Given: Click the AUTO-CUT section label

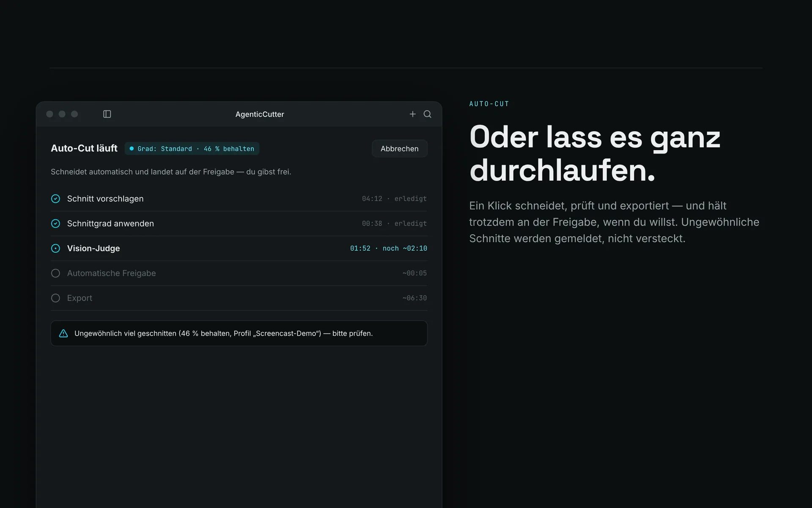Looking at the screenshot, I should coord(489,104).
